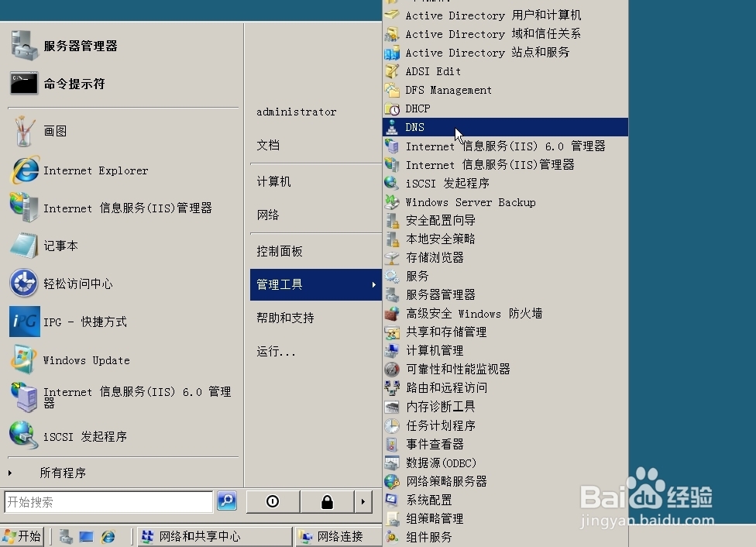Open the pinned iSCSI 发起程序 program

pyautogui.click(x=123, y=436)
